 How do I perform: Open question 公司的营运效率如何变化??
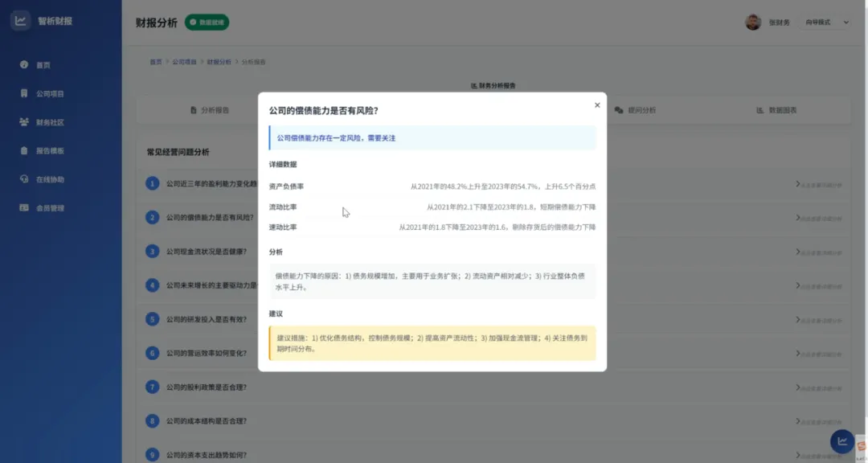point(207,353)
